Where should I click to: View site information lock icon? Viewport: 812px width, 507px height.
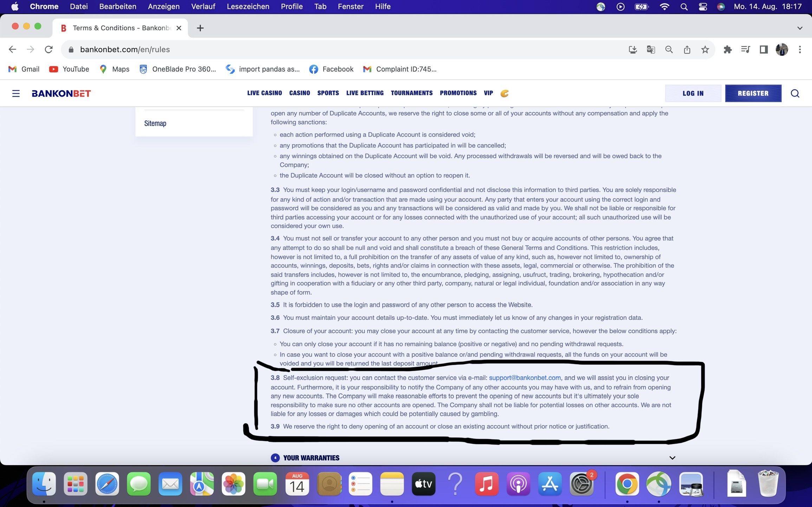[x=71, y=50]
